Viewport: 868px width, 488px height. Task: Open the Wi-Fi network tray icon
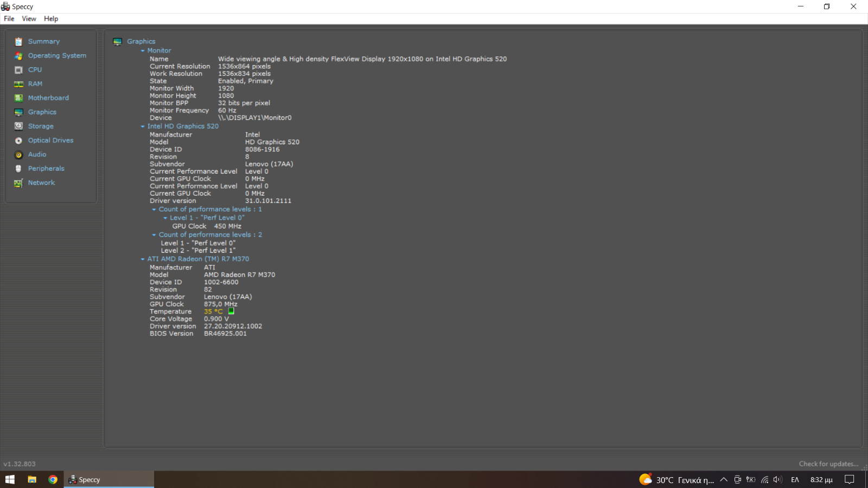tap(764, 479)
